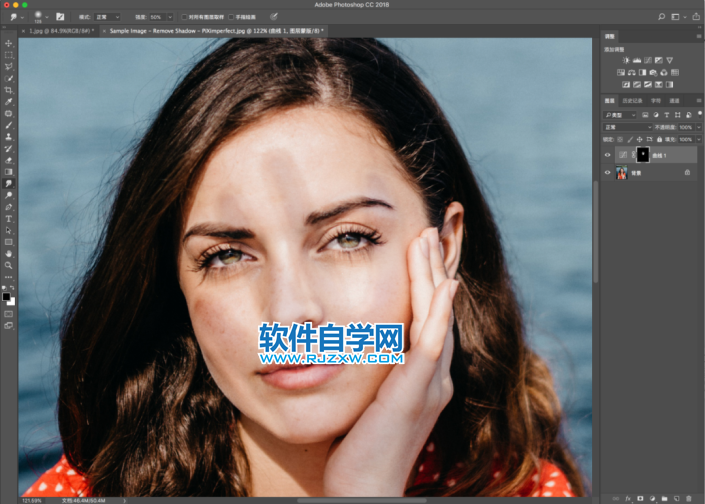This screenshot has width=705, height=504.
Task: Enable the Finger Painting checkbox
Action: tap(231, 17)
